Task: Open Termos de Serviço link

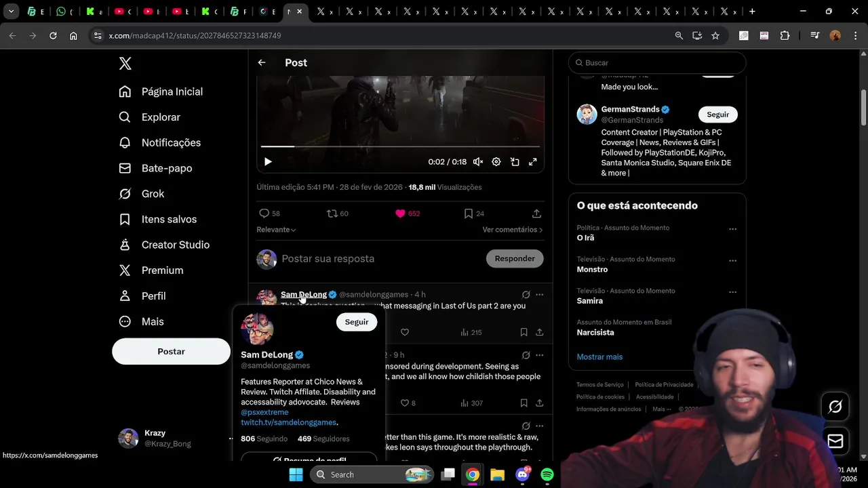Action: click(599, 384)
